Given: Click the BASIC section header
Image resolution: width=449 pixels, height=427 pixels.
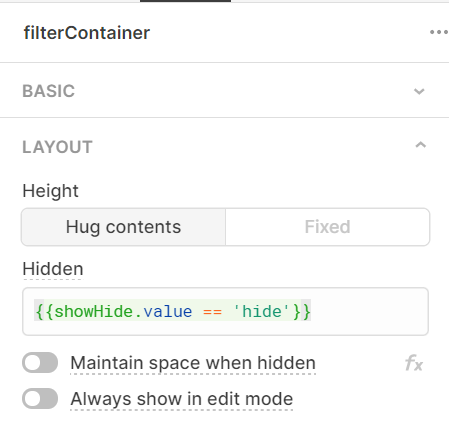Looking at the screenshot, I should pyautogui.click(x=224, y=91).
